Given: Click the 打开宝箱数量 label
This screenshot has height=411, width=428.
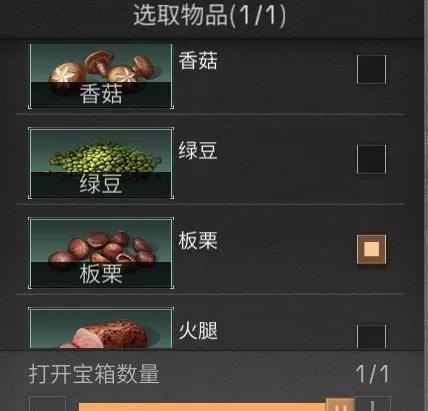Looking at the screenshot, I should click(x=94, y=374).
